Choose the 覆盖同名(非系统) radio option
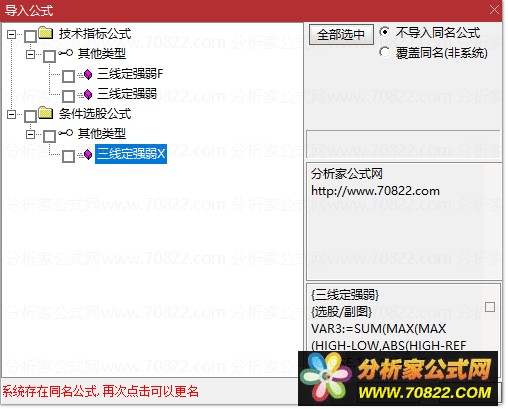The height and width of the screenshot is (409, 508). coord(384,52)
